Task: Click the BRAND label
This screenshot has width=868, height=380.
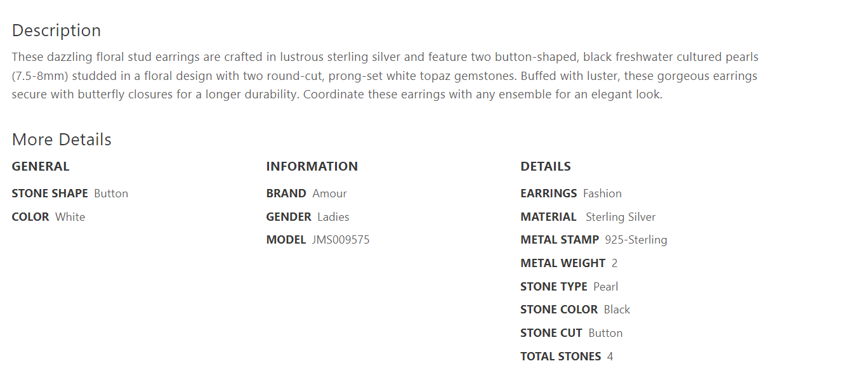Action: pyautogui.click(x=286, y=193)
